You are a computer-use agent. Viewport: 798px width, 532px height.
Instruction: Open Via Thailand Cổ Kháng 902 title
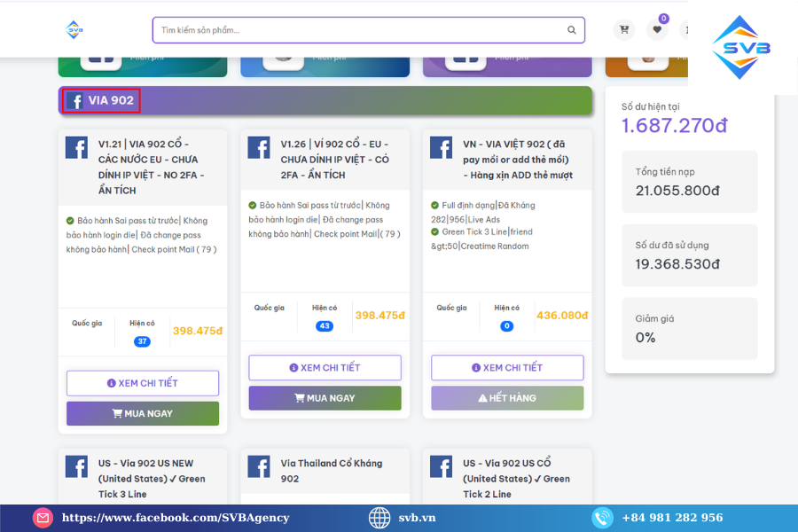[332, 471]
